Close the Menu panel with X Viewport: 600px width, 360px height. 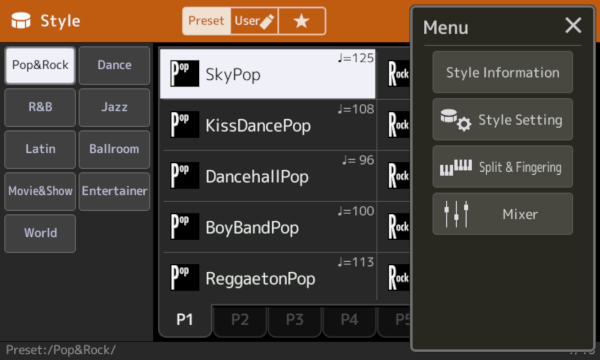tap(573, 26)
